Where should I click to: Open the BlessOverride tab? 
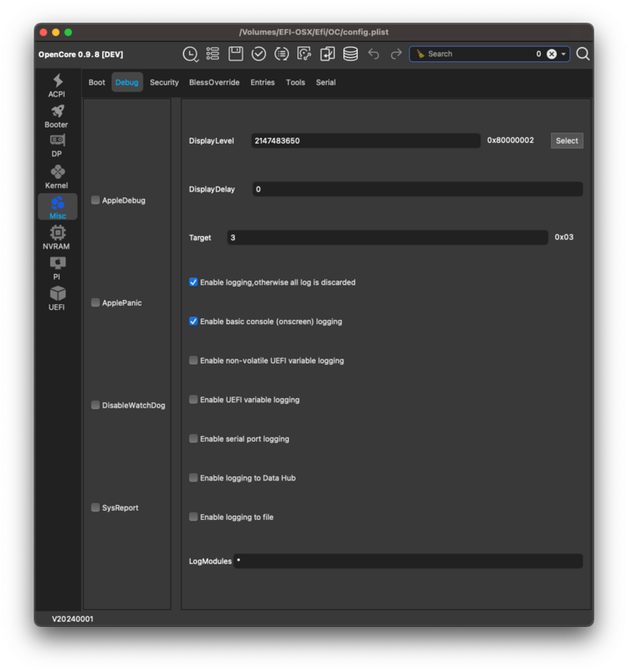tap(214, 82)
